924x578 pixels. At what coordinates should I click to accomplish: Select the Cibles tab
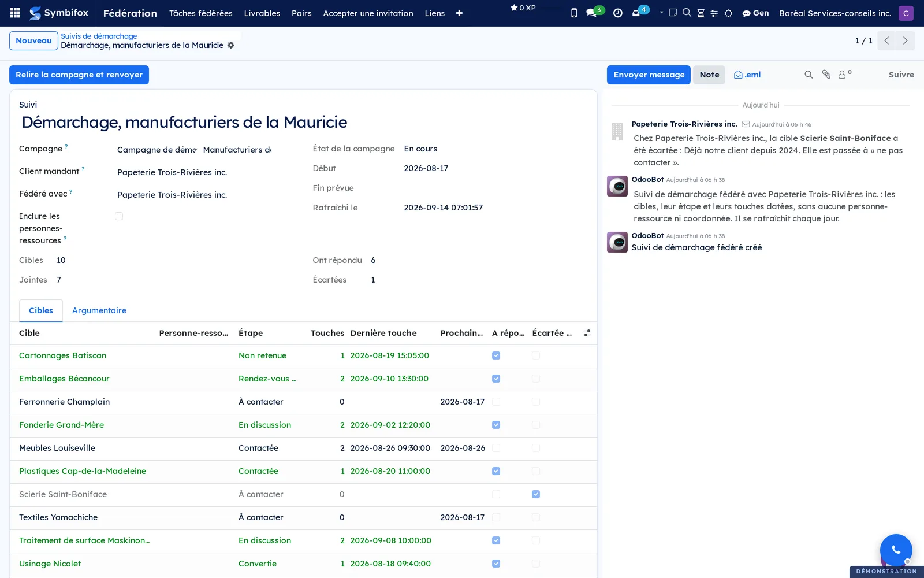coord(41,310)
